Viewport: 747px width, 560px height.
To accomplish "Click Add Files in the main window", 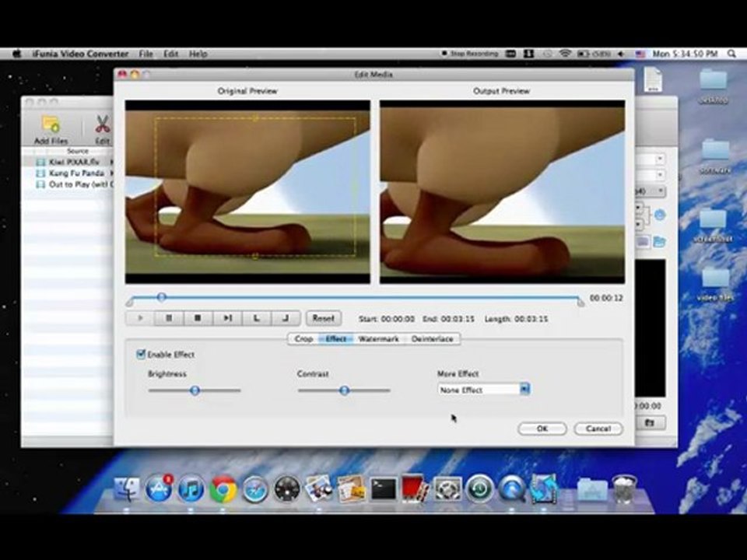I will tap(51, 130).
